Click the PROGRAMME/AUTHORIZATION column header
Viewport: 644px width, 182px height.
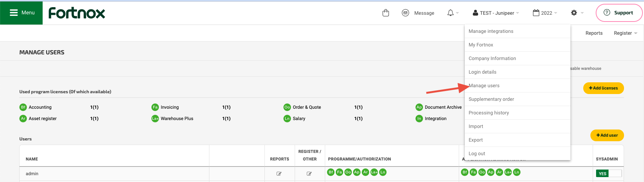click(360, 159)
